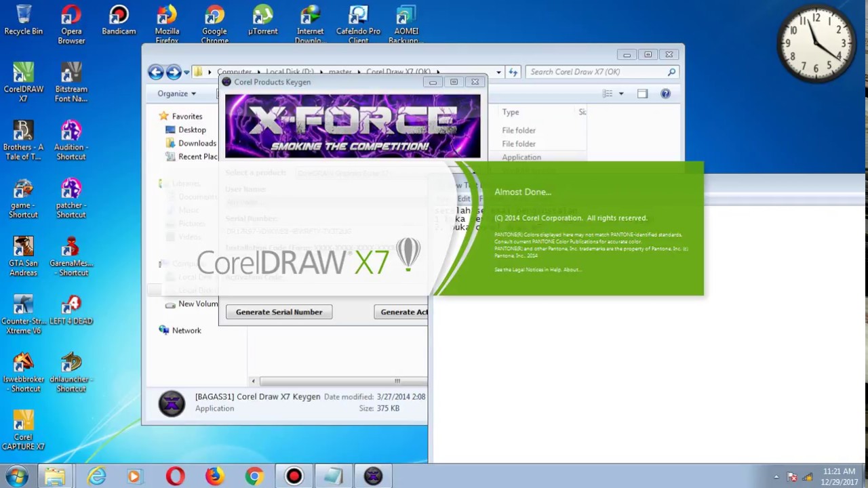The image size is (868, 488).
Task: Open AOMEI Backupper desktop icon
Action: point(406,24)
